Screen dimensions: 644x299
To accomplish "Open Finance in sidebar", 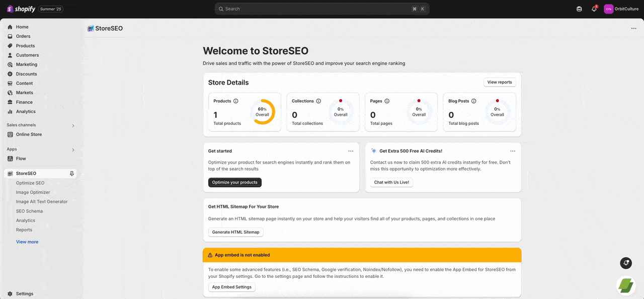I will 24,102.
